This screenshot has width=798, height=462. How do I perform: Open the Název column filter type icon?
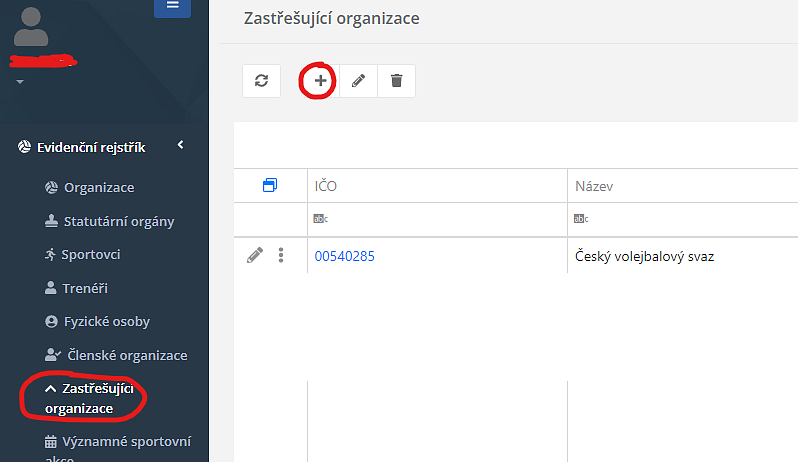[581, 218]
